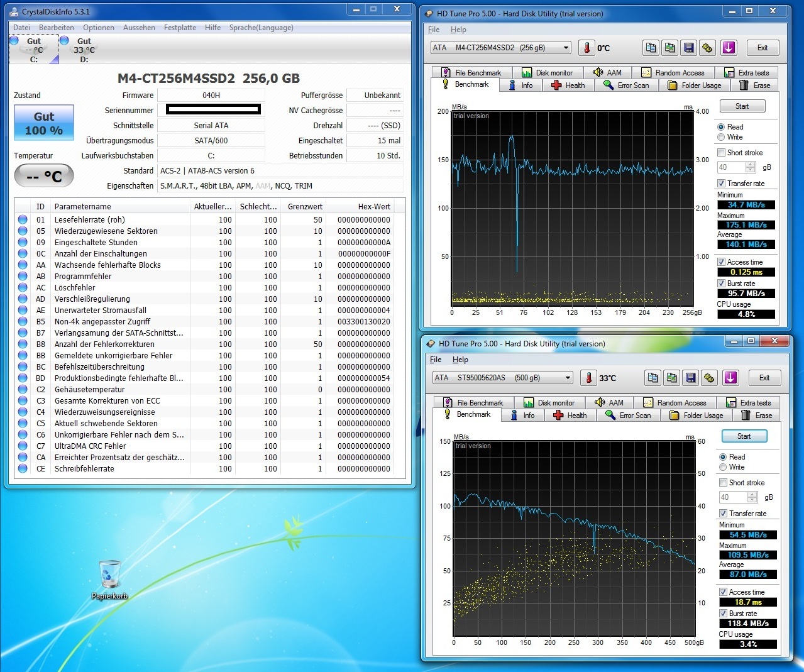Click the Save (floppy) icon in top HD Tune window
This screenshot has height=672, width=804.
click(689, 48)
